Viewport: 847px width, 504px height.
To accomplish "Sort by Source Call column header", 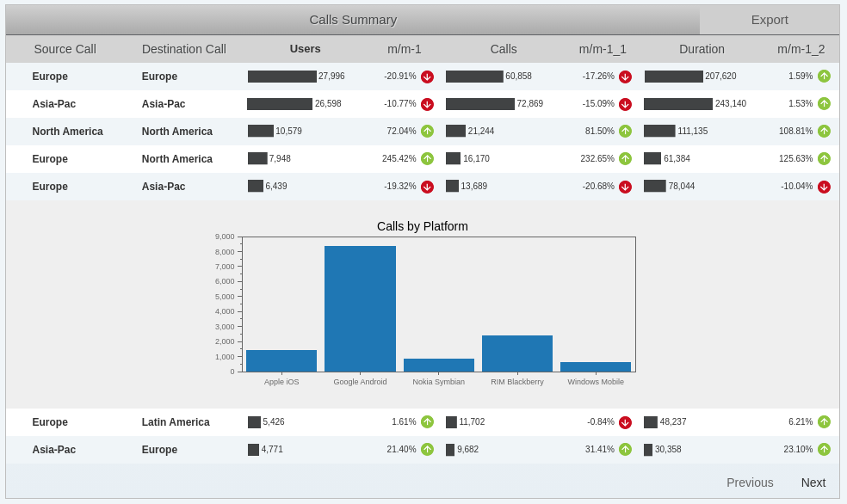I will point(65,49).
